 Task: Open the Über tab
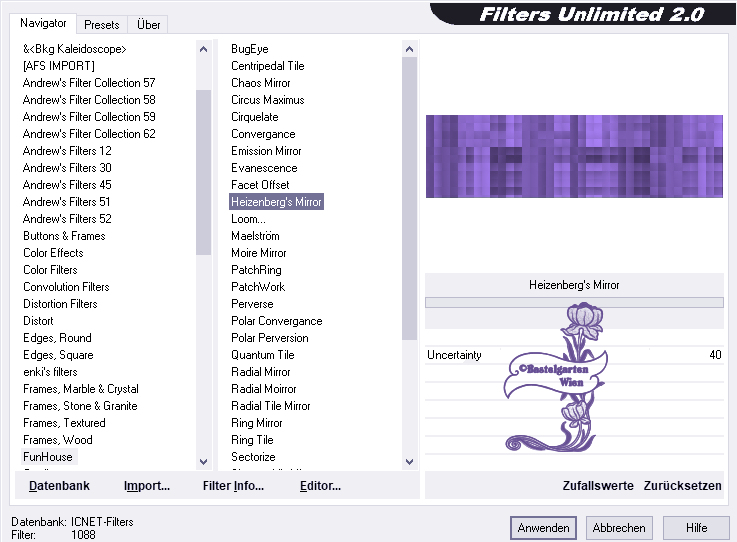pyautogui.click(x=149, y=24)
